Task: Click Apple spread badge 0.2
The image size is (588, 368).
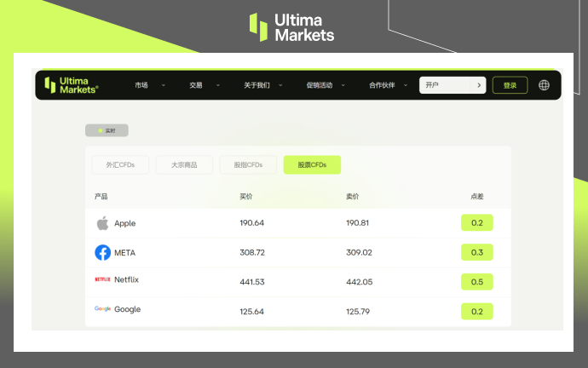Action: pyautogui.click(x=477, y=223)
